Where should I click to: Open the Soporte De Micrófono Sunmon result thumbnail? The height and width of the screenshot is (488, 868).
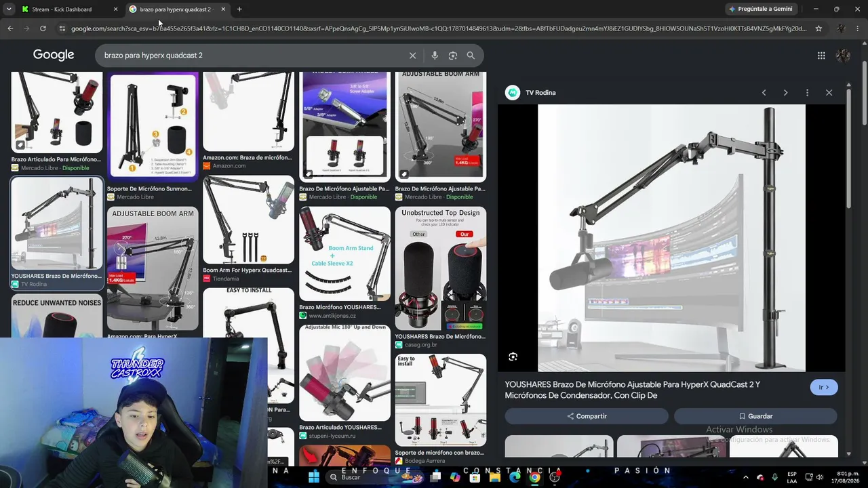tap(153, 127)
